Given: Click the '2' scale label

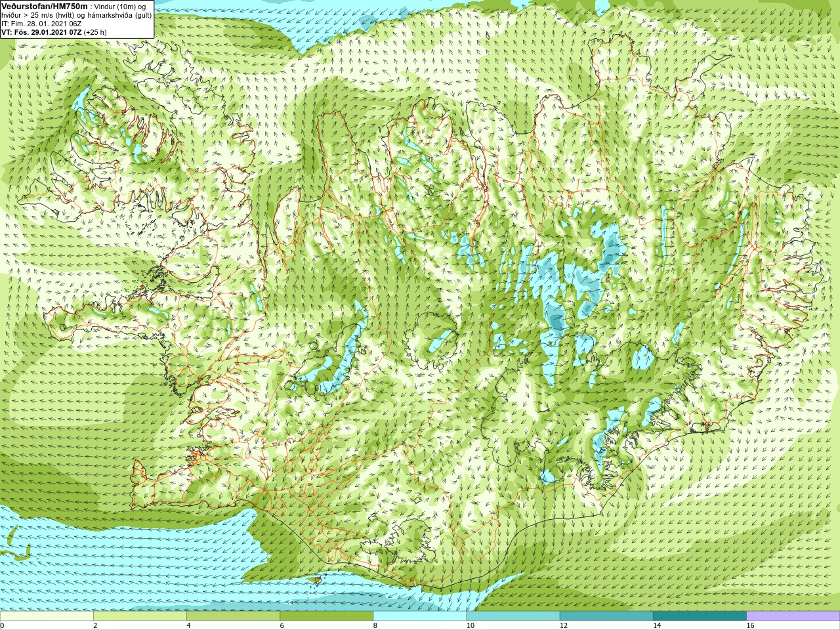Looking at the screenshot, I should pos(95,625).
